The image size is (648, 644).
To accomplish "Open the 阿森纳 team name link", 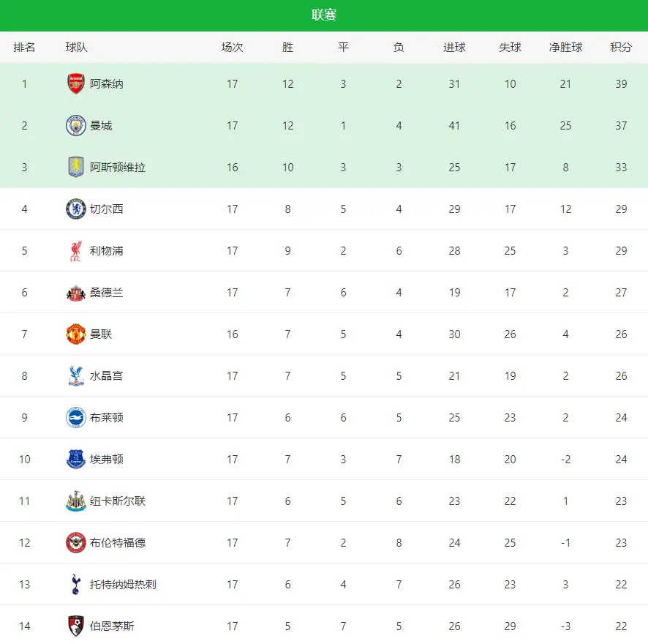I will click(x=107, y=84).
